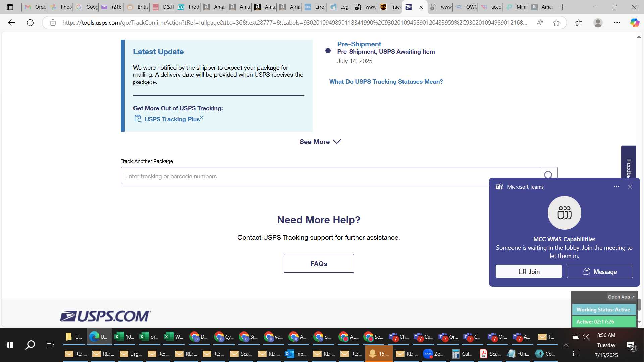Open Teams notification more options
The image size is (644, 362).
point(616,187)
